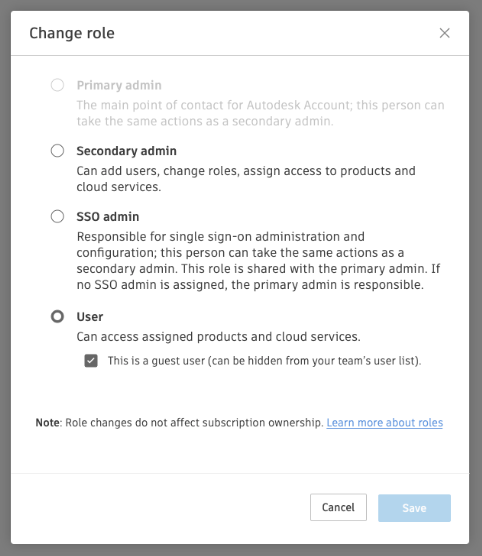Cancel the role change
482x556 pixels.
click(x=338, y=507)
